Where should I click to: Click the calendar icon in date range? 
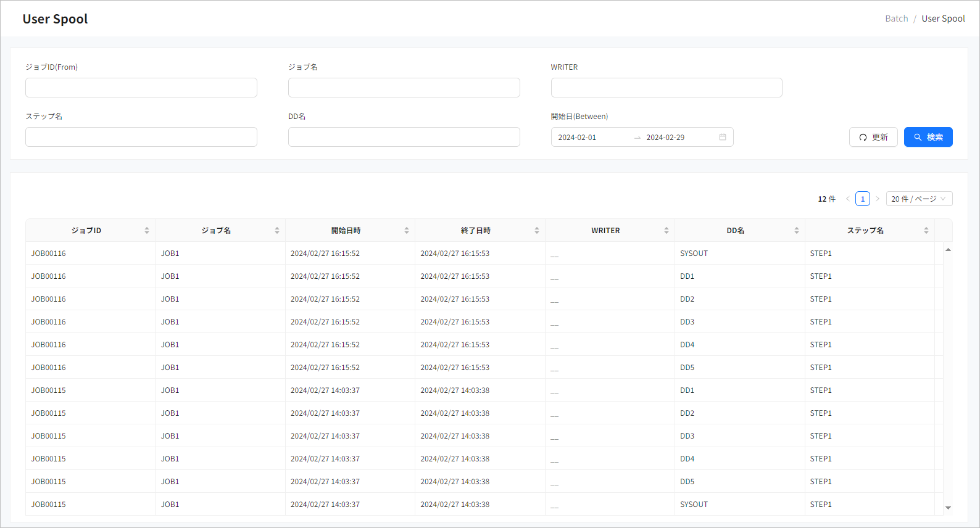pyautogui.click(x=722, y=137)
